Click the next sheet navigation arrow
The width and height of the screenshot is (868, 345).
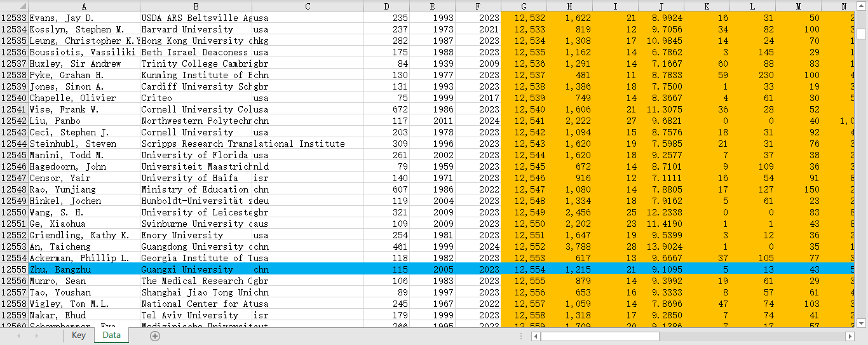(x=37, y=335)
